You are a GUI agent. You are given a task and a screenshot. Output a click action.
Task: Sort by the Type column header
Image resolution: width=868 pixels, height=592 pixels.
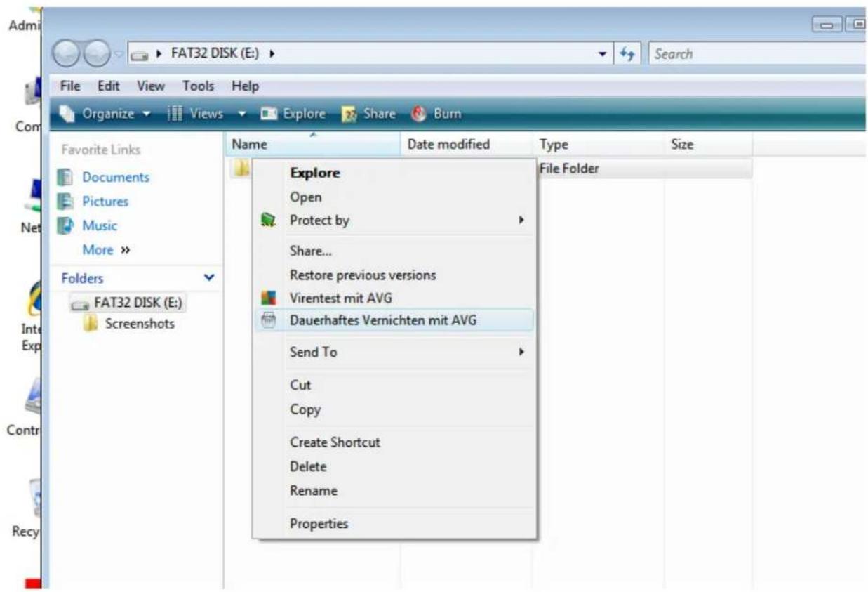click(x=598, y=145)
